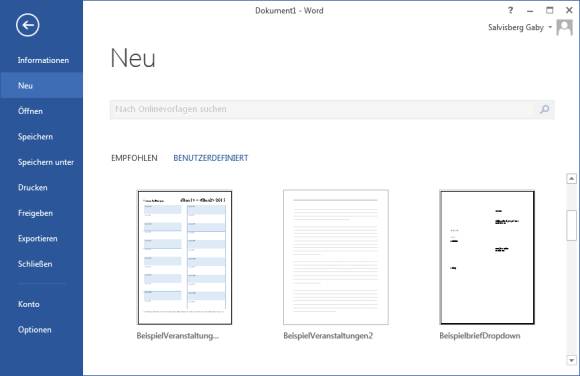Screen dimensions: 580x376
Task: Expand Salvisberg Gaby account dropdown arrow
Action: pyautogui.click(x=550, y=27)
